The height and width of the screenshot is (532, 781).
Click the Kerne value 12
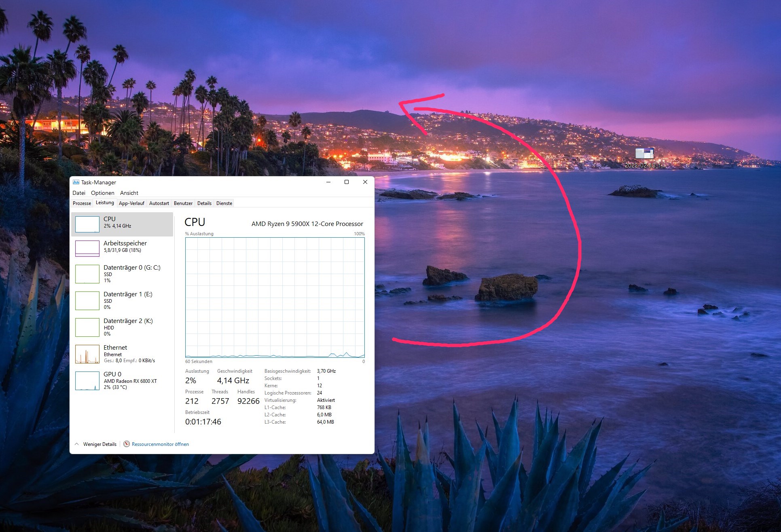(x=320, y=386)
